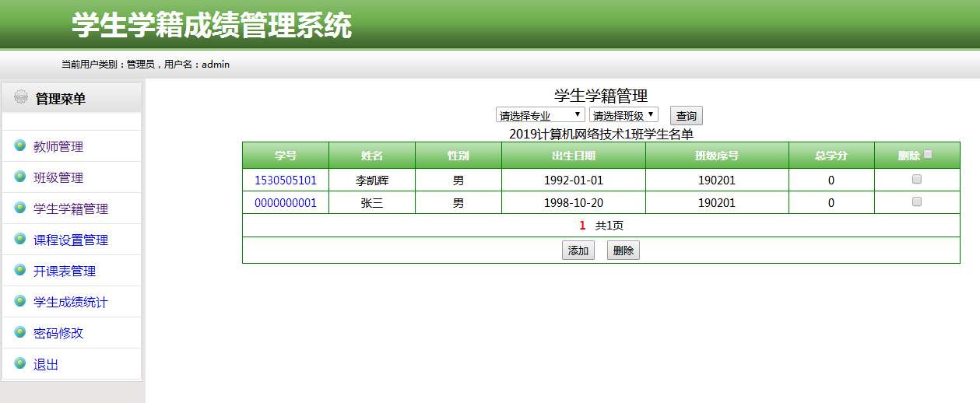Click the name cell 张三
980x403 pixels.
372,203
